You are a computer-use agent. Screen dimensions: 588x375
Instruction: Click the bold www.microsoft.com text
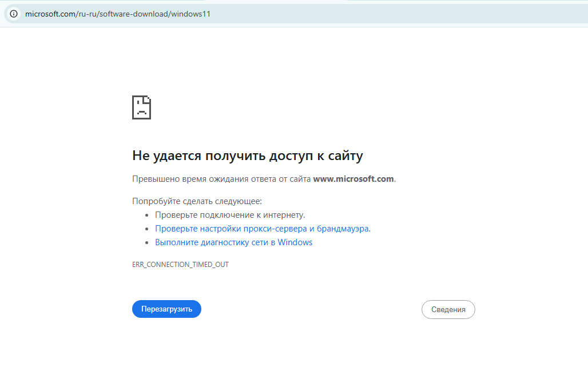click(353, 179)
